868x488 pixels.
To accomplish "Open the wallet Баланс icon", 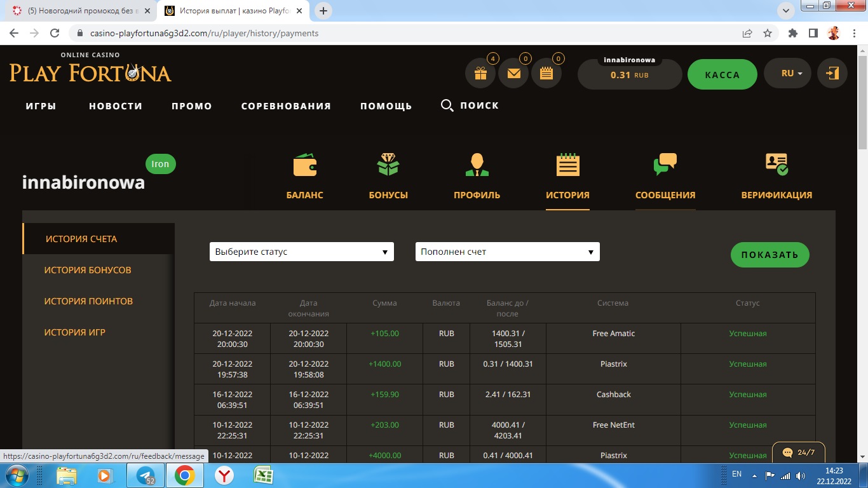I will click(305, 165).
